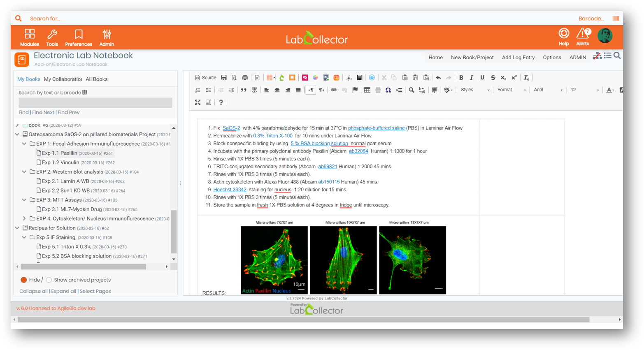Apply Superscript formatting
Screen dimensions: 644x350
pyautogui.click(x=514, y=78)
